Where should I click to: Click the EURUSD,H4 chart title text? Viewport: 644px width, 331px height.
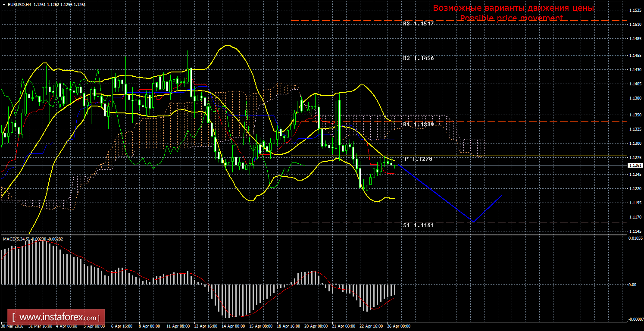[x=19, y=4]
